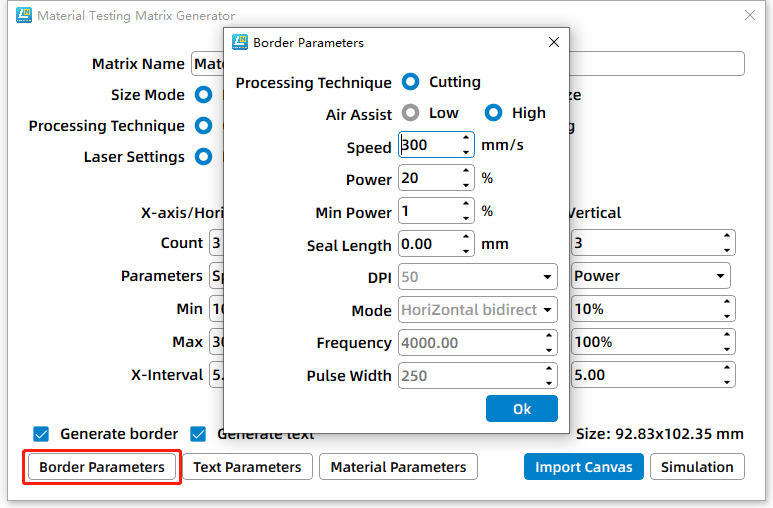
Task: Select the Cutting processing technique radio
Action: (x=410, y=82)
